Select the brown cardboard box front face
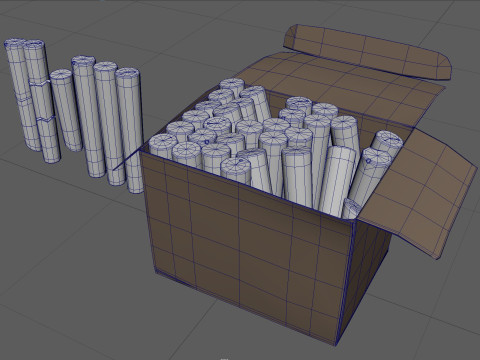 [x=247, y=247]
